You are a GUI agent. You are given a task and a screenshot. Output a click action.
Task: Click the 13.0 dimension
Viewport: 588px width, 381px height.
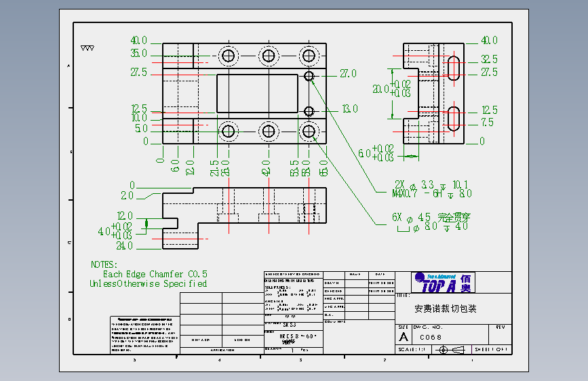(350, 108)
